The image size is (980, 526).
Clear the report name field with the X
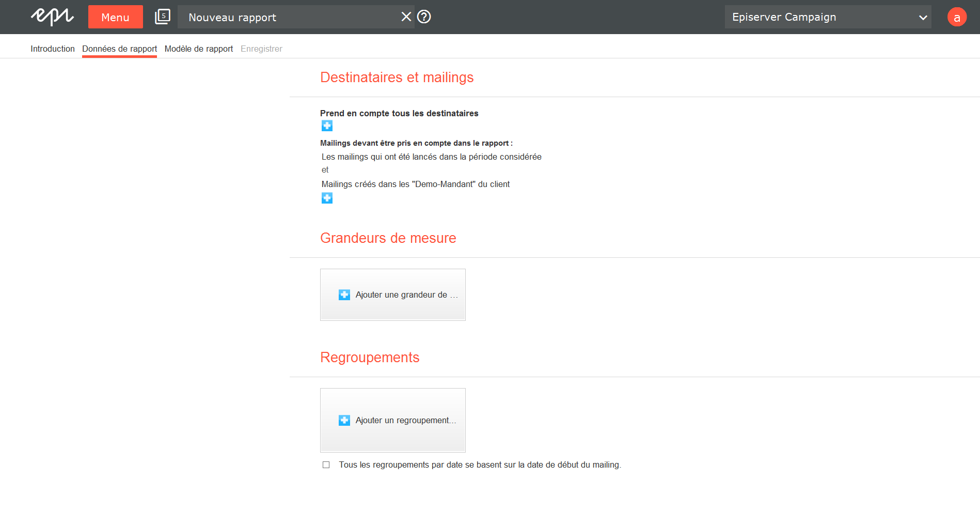pyautogui.click(x=406, y=17)
